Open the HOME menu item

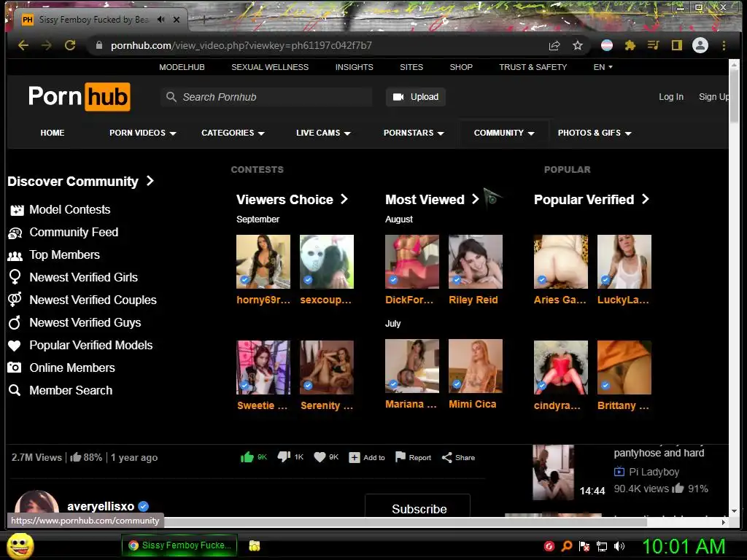point(53,133)
